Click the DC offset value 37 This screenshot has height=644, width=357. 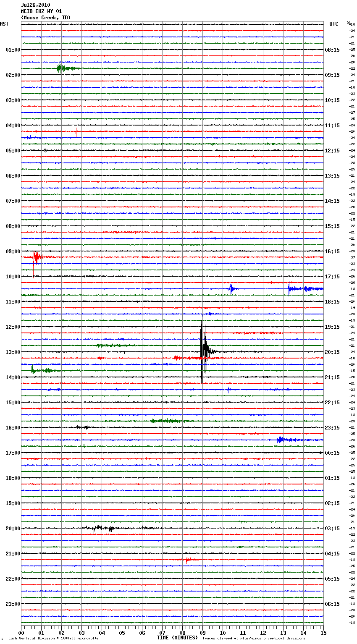353,257
